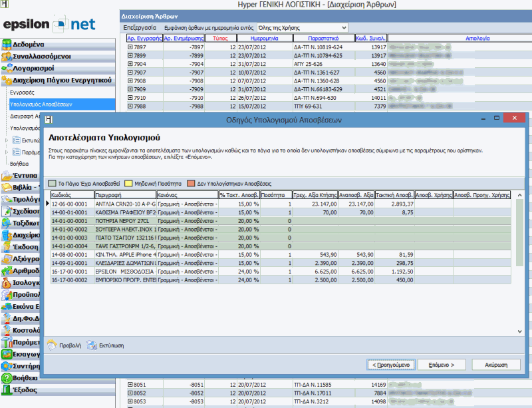This screenshot has height=408, width=532.
Task: Click the wizard dialog title bar icon
Action: point(49,120)
